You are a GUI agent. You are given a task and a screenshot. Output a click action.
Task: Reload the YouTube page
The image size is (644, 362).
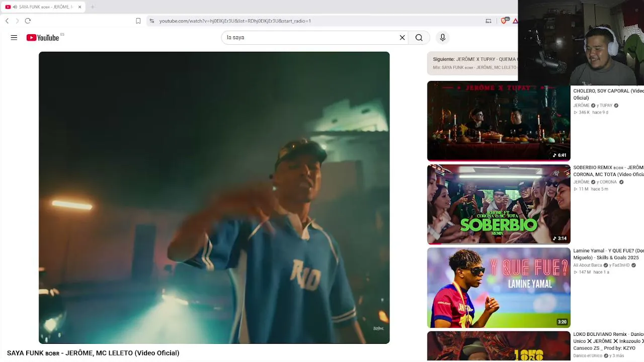(x=28, y=21)
